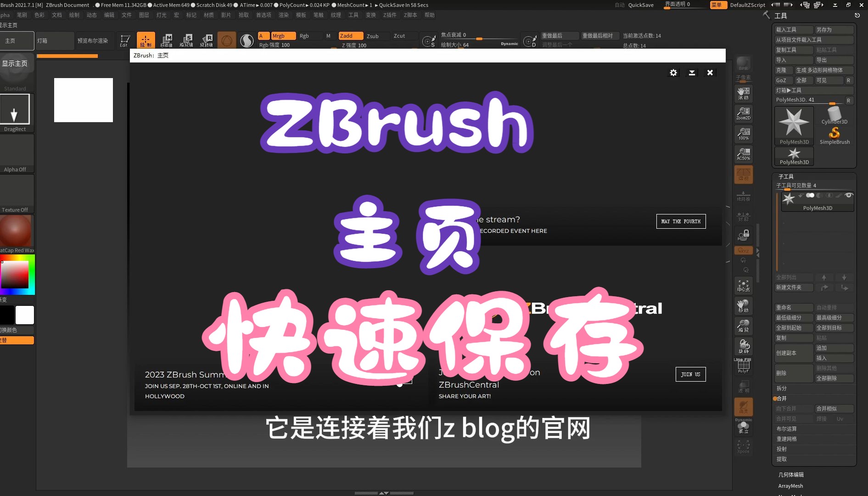Click the MAY THE FOURTH button
Screen dimensions: 868x496
click(x=681, y=221)
